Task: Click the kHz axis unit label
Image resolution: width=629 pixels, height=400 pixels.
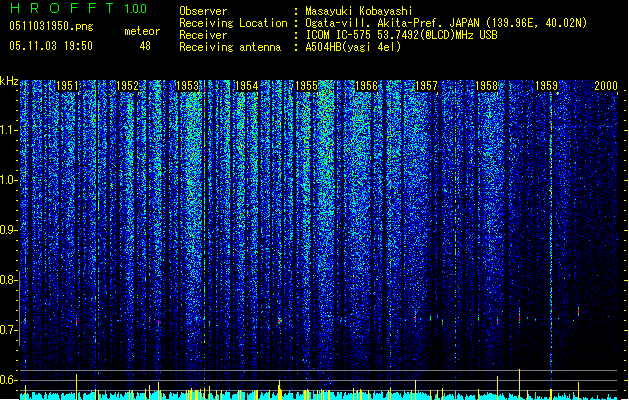Action: (x=9, y=81)
